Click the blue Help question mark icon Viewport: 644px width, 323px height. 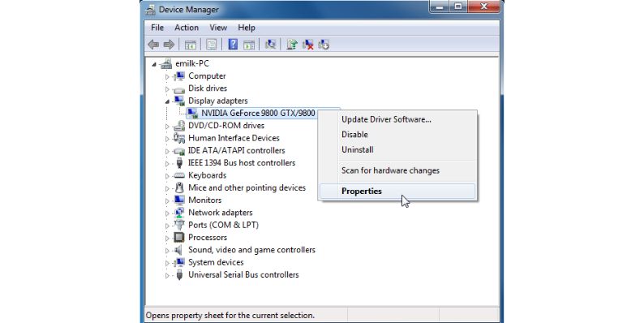coord(233,44)
